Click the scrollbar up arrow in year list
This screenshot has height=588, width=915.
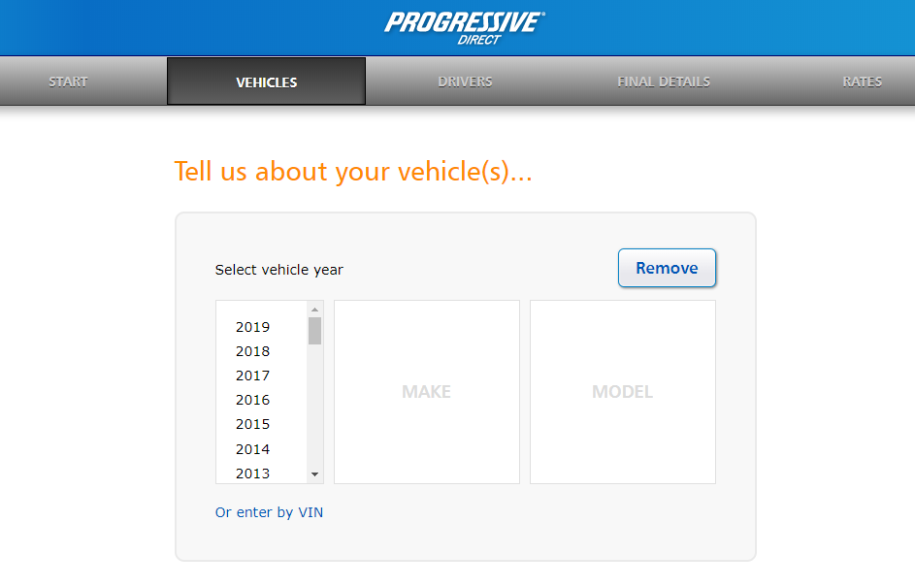(x=313, y=308)
